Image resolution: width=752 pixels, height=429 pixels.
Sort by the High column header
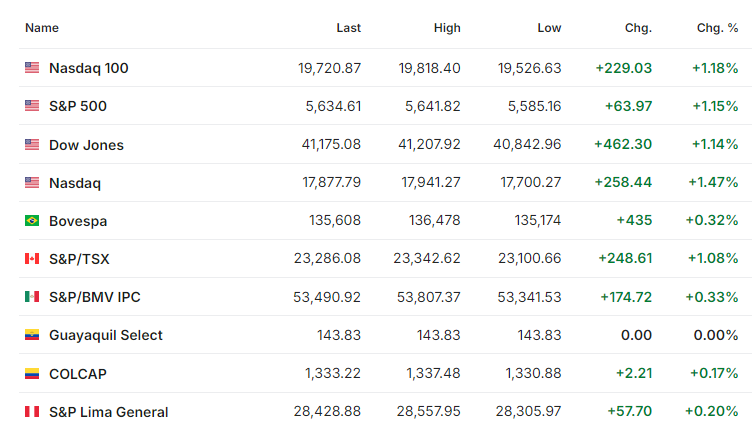447,28
